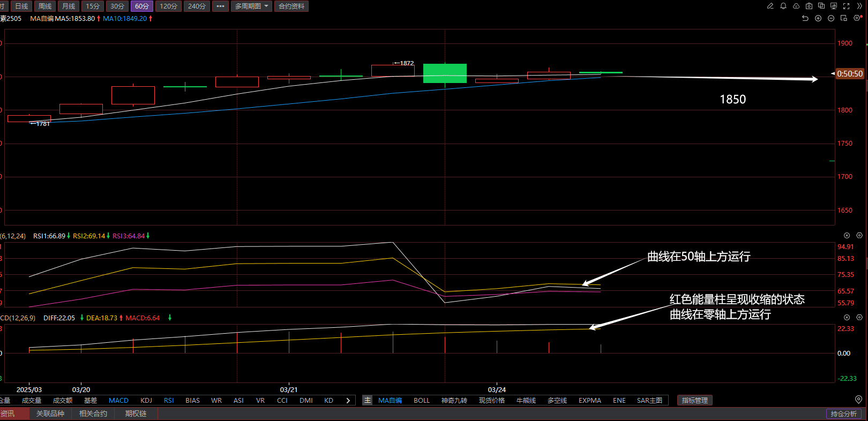This screenshot has width=868, height=421.
Task: Click the location pin icon
Action: coord(858,400)
